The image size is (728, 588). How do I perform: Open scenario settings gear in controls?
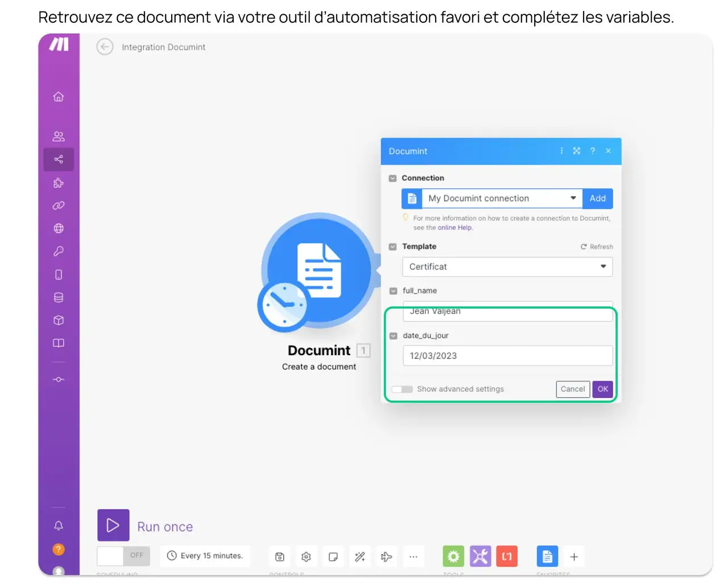(306, 557)
